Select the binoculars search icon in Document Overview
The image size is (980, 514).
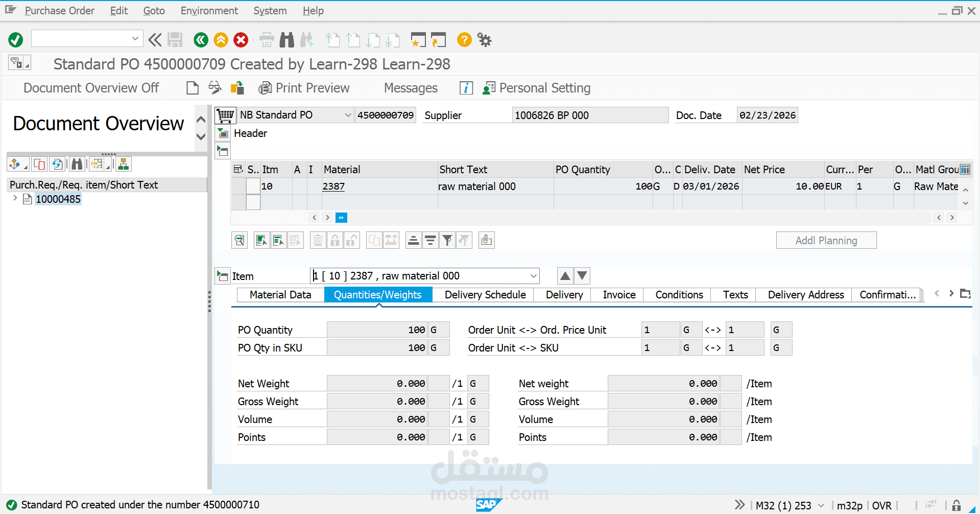pos(77,163)
